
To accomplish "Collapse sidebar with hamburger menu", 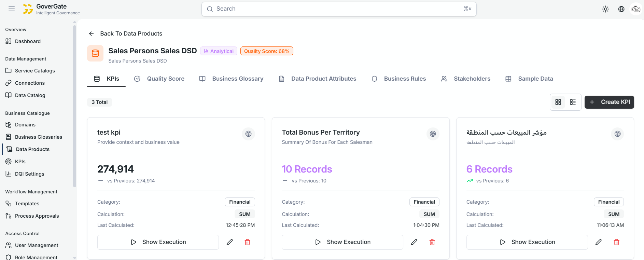I will click(12, 9).
